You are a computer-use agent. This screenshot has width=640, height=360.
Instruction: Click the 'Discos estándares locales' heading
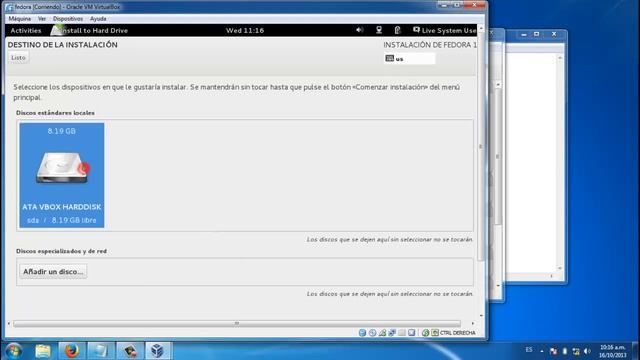pyautogui.click(x=55, y=113)
